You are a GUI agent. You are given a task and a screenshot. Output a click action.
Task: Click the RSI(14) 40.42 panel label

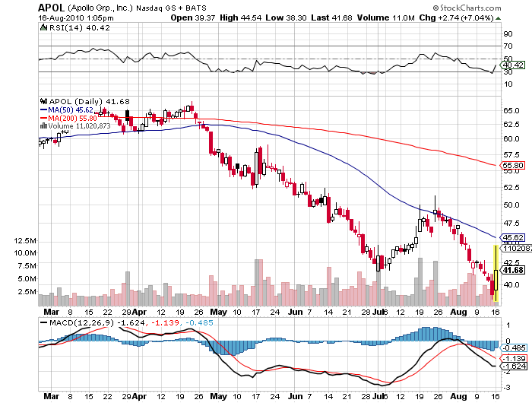point(79,28)
